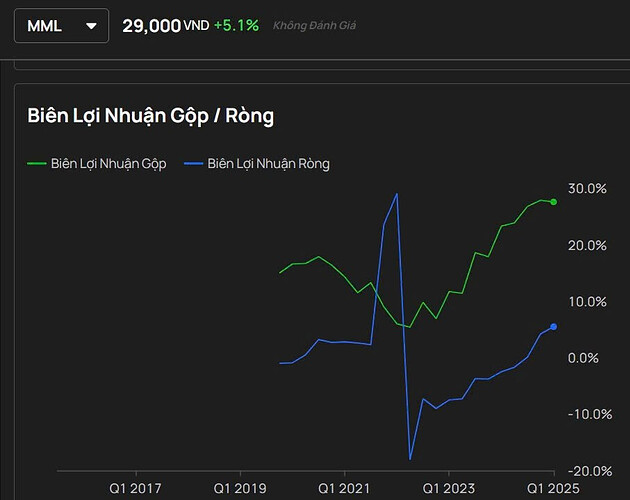The image size is (630, 500).
Task: Select the Biên Lợi Nhuận Gộp / Ròng chart title
Action: click(x=150, y=116)
